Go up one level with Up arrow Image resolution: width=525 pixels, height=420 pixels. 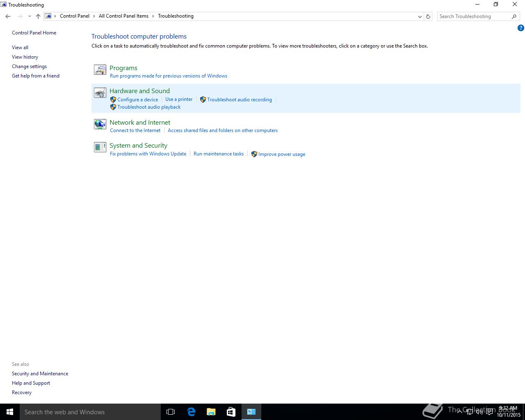pyautogui.click(x=38, y=16)
